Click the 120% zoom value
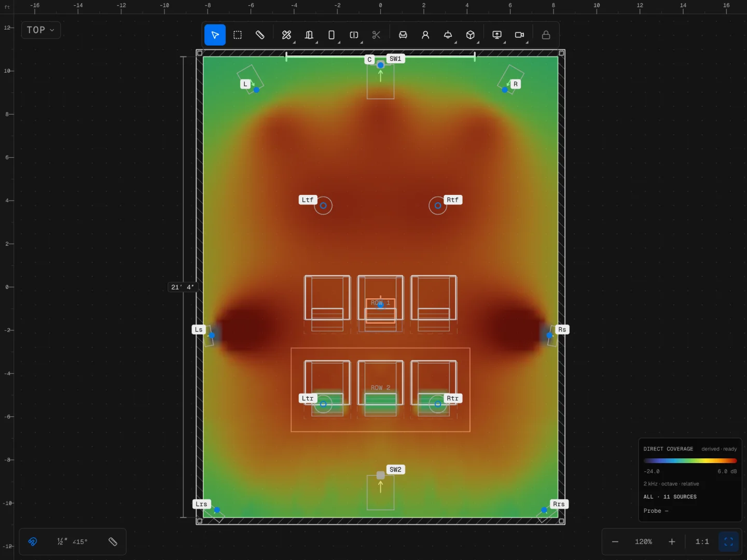This screenshot has width=747, height=560. [x=643, y=541]
